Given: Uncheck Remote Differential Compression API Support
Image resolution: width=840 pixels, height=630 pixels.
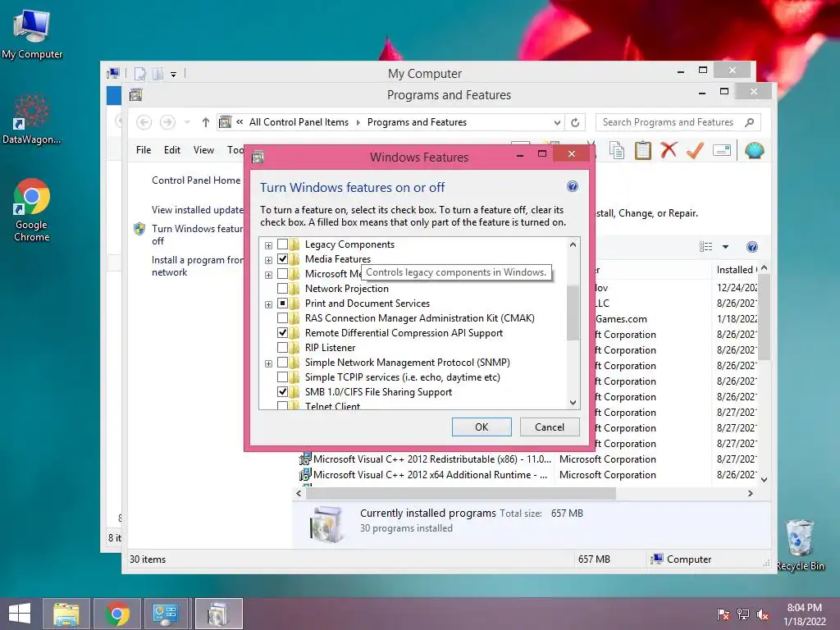Looking at the screenshot, I should point(282,333).
